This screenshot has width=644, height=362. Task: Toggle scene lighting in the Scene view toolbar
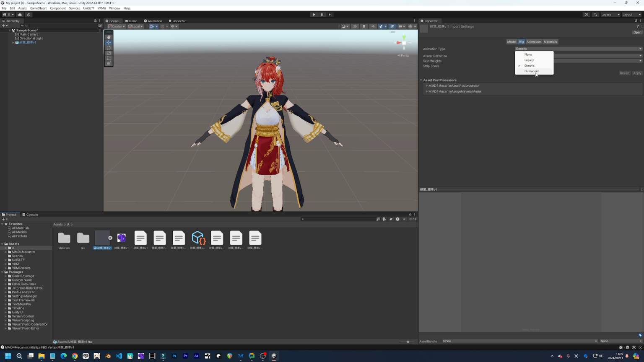364,26
